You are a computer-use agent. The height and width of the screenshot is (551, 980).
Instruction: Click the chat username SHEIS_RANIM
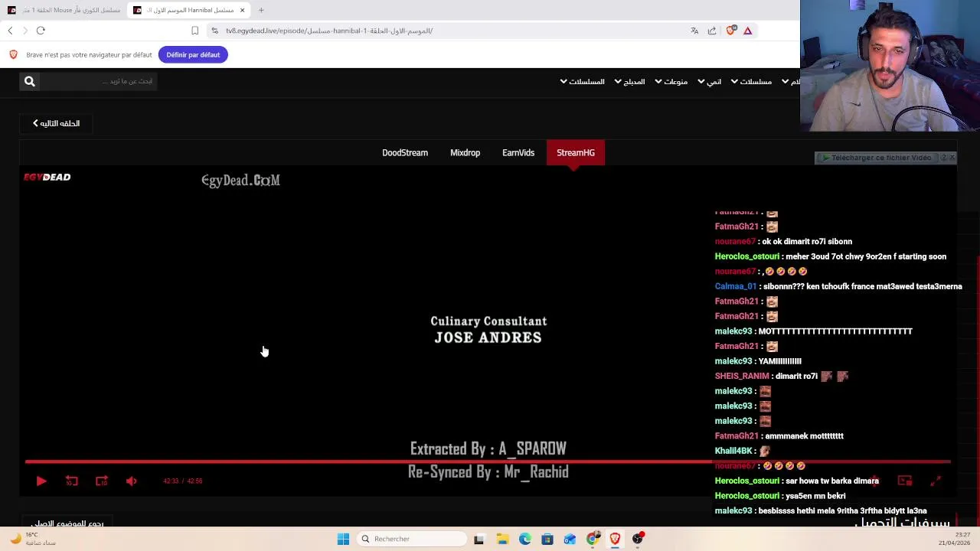click(742, 376)
